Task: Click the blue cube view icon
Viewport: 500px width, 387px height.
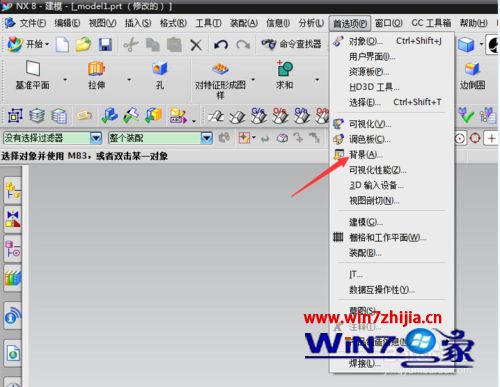Action: click(x=466, y=44)
